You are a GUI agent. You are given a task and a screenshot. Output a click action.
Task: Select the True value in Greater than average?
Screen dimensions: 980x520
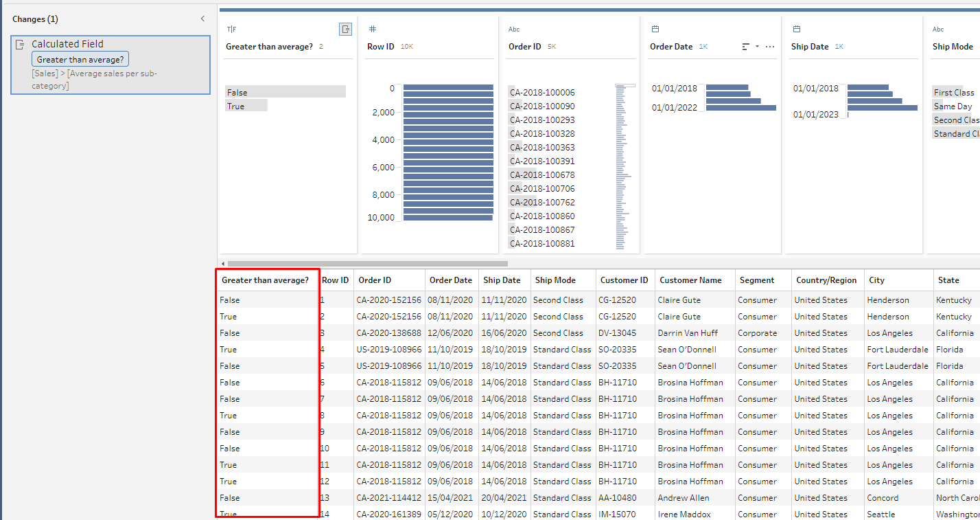(236, 106)
